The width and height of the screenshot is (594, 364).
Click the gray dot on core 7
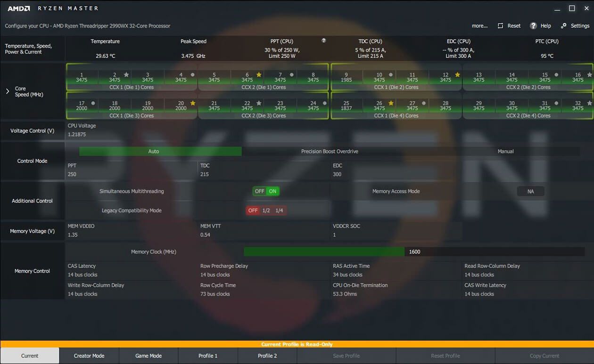292,74
